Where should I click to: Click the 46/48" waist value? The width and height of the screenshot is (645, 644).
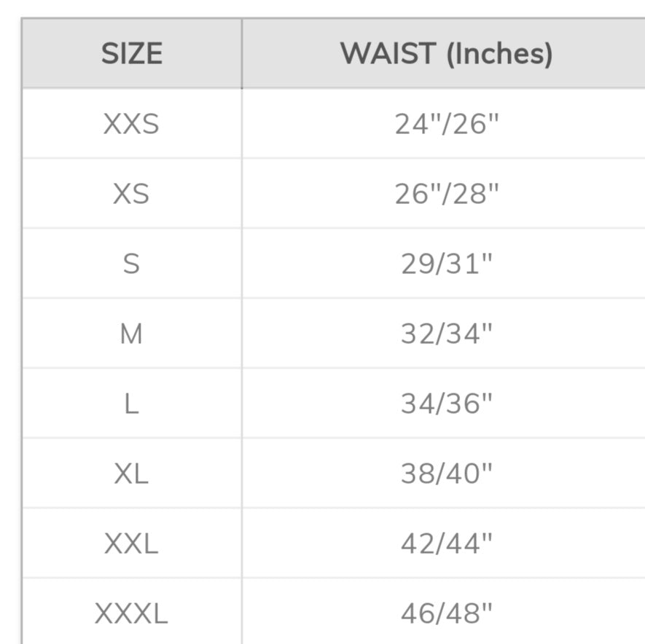pos(446,614)
